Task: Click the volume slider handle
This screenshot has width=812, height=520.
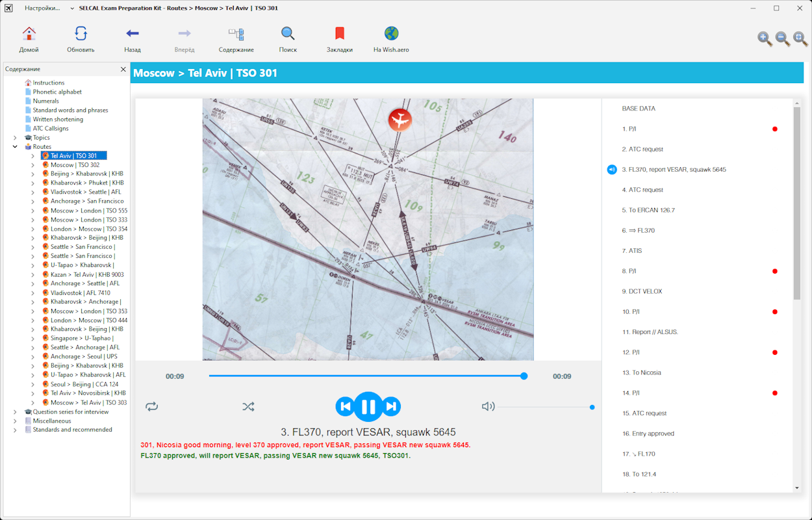Action: (x=592, y=407)
